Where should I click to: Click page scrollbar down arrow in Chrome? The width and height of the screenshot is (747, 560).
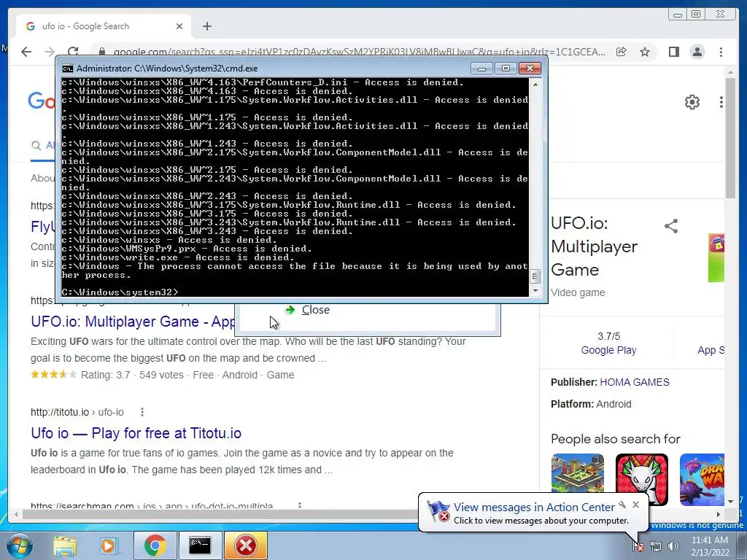pos(730,502)
